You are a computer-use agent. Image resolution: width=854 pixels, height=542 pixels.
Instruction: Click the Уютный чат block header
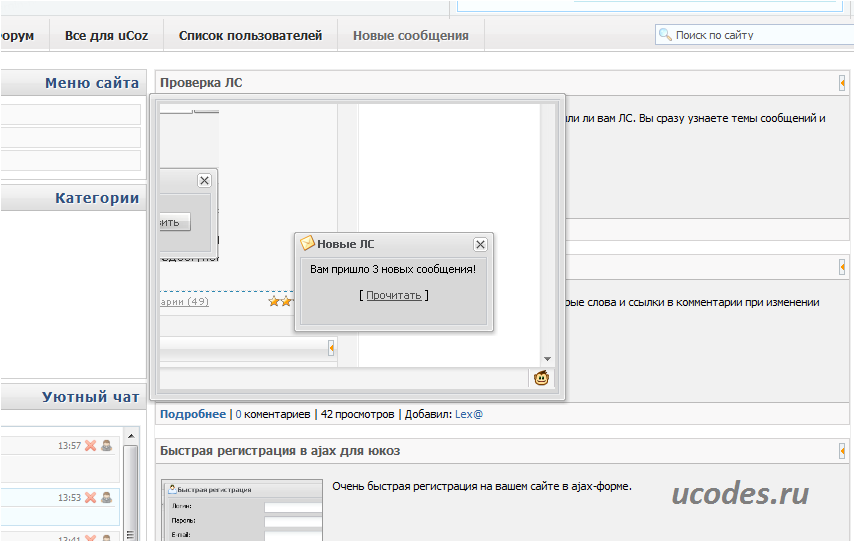[74, 397]
